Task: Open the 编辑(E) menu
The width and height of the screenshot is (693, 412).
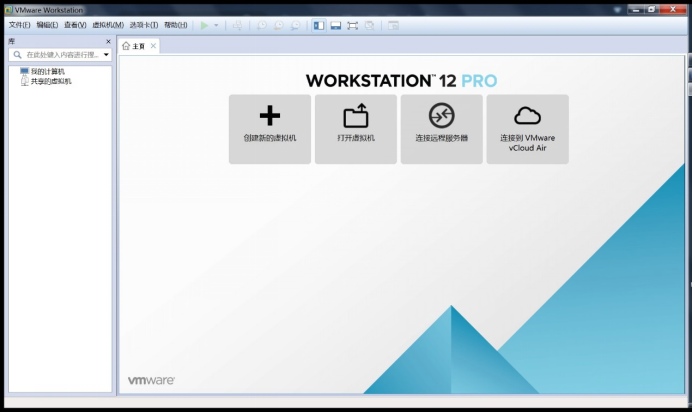Action: pos(47,25)
